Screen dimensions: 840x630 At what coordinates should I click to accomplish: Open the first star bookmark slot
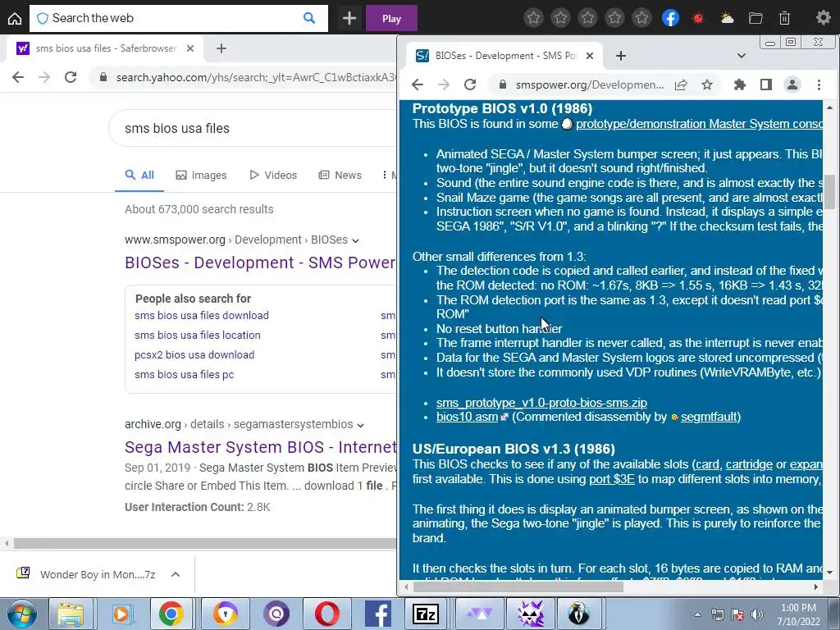pos(533,18)
